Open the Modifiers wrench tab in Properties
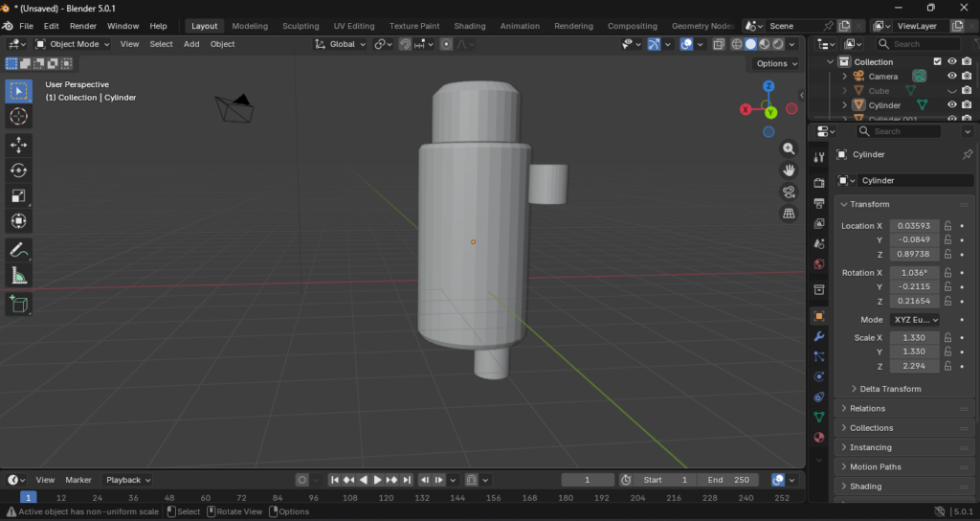This screenshot has height=521, width=980. 819,336
